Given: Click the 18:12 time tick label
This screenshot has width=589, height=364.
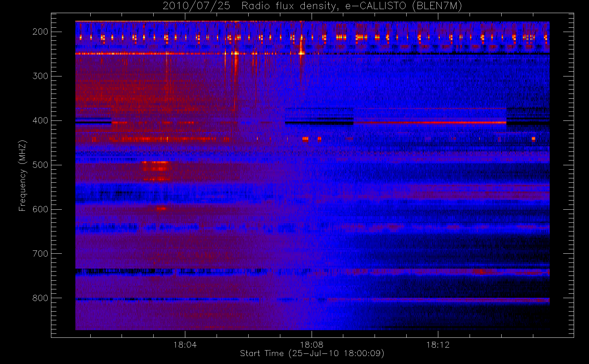Looking at the screenshot, I should 438,344.
